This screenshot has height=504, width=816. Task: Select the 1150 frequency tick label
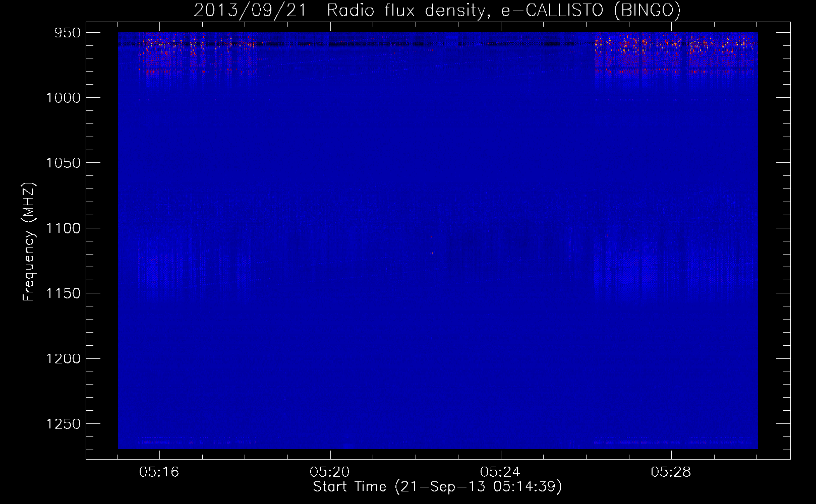point(64,293)
